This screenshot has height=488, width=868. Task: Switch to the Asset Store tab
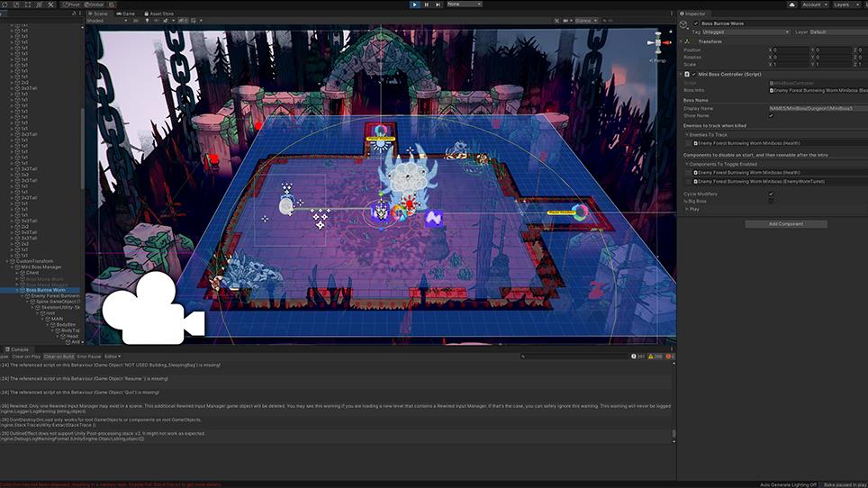158,14
